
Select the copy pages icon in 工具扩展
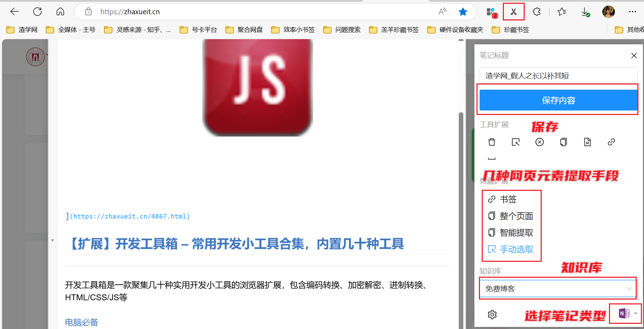click(563, 142)
